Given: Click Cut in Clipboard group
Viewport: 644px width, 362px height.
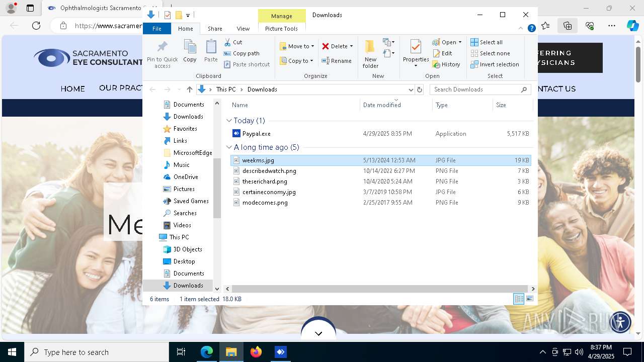Looking at the screenshot, I should point(233,42).
